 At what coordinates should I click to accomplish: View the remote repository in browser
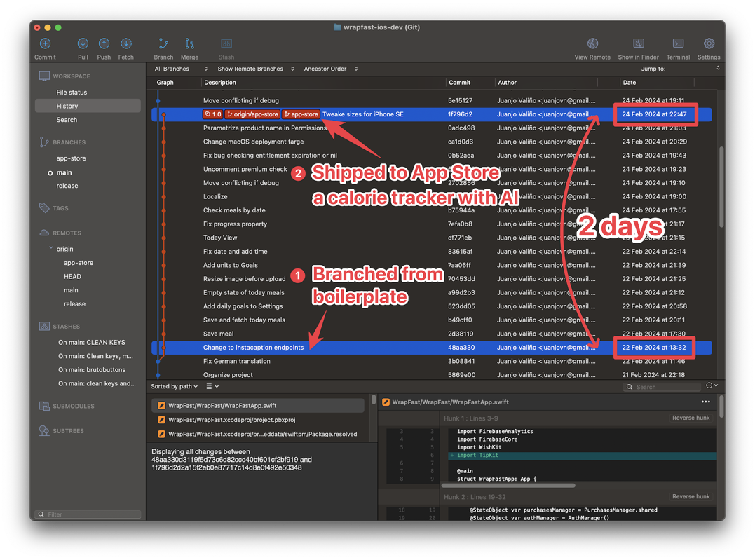(x=592, y=43)
